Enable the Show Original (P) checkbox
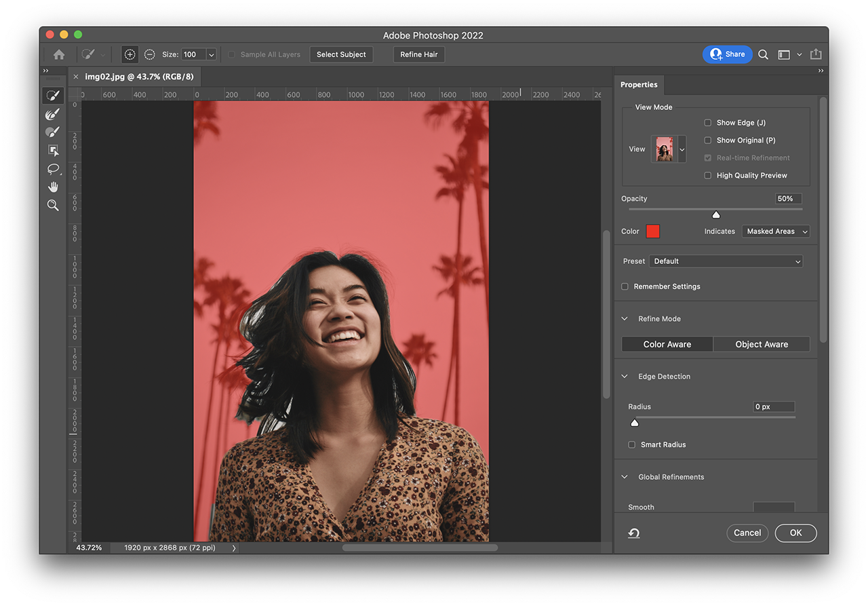Screen dimensions: 868x606 pos(707,140)
